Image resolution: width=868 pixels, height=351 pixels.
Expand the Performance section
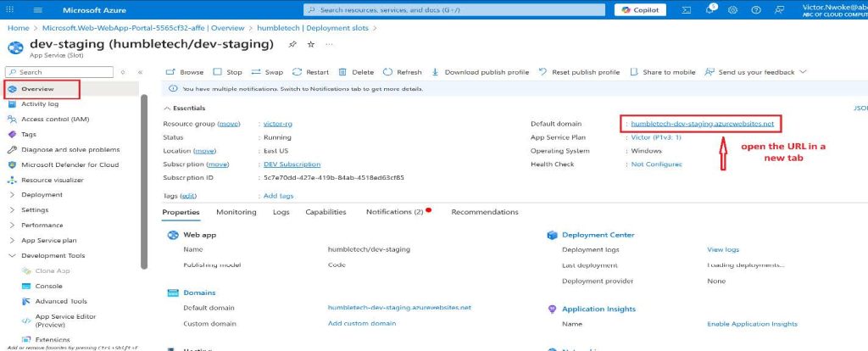[42, 226]
